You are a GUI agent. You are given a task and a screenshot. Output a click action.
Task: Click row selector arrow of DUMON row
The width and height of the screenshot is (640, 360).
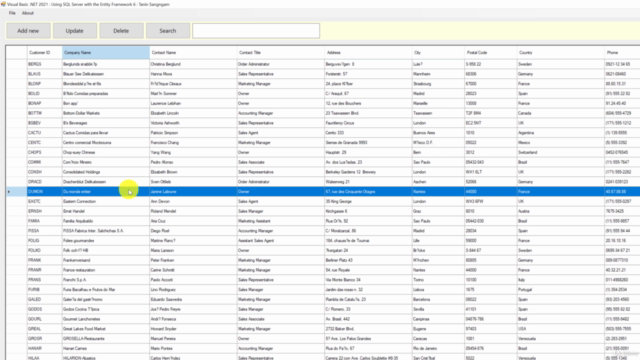(x=16, y=191)
